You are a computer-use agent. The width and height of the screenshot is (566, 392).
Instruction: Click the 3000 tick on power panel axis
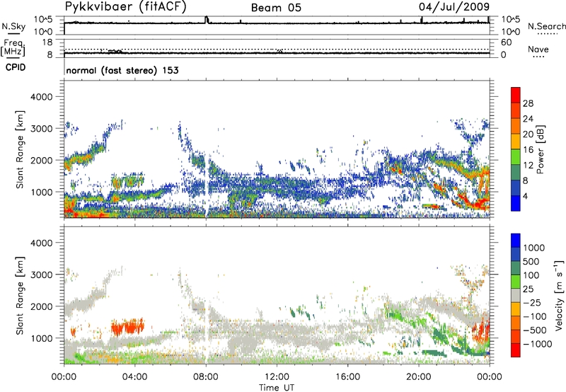(42, 129)
